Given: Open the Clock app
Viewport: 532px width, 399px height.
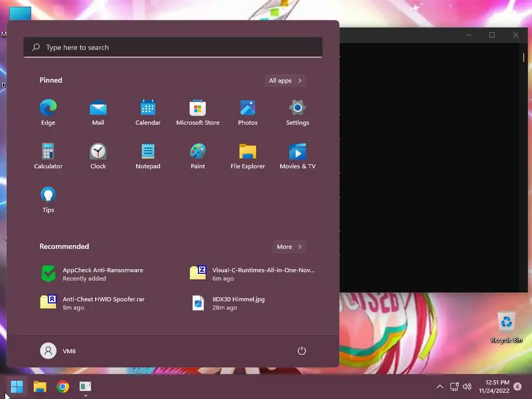Looking at the screenshot, I should coord(98,156).
